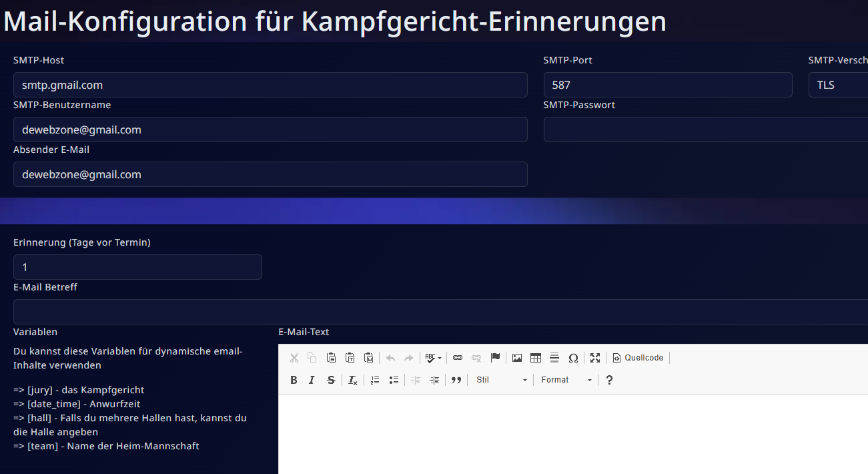Insert an image in the editor
The height and width of the screenshot is (474, 868).
click(x=516, y=358)
